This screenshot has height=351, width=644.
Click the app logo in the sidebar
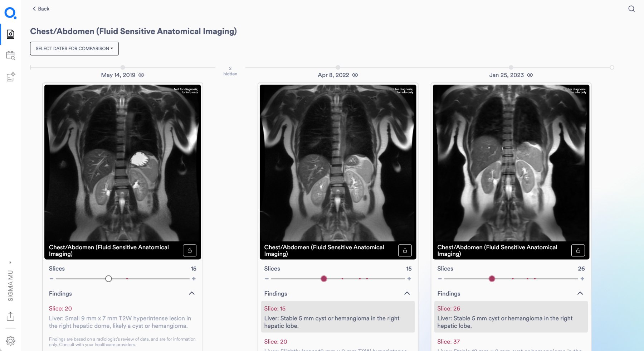coord(10,13)
